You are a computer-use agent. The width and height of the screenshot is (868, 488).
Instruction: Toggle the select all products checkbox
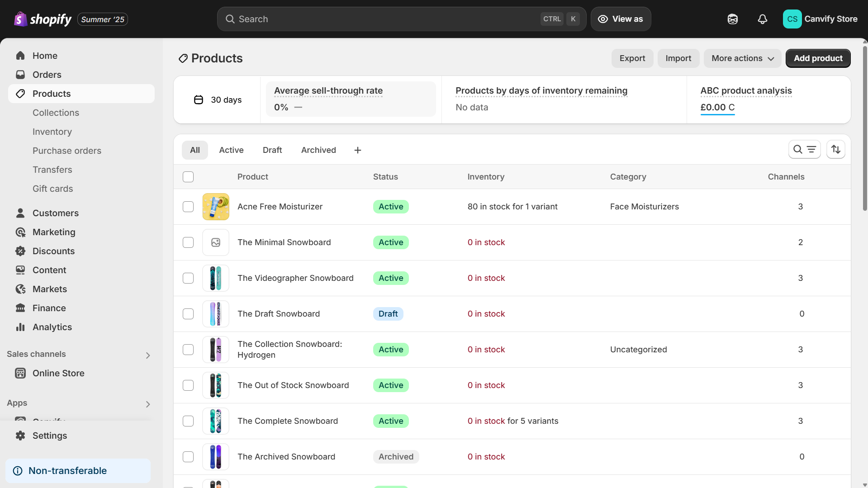click(188, 177)
